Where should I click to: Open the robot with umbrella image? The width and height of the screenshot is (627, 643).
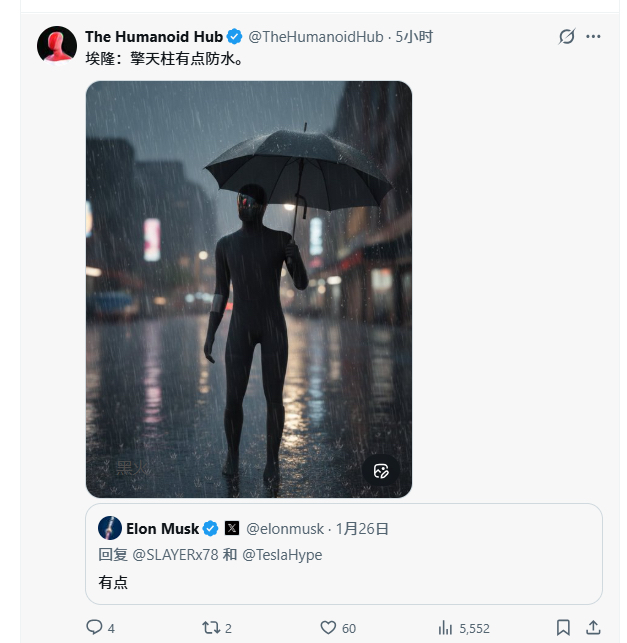(249, 289)
